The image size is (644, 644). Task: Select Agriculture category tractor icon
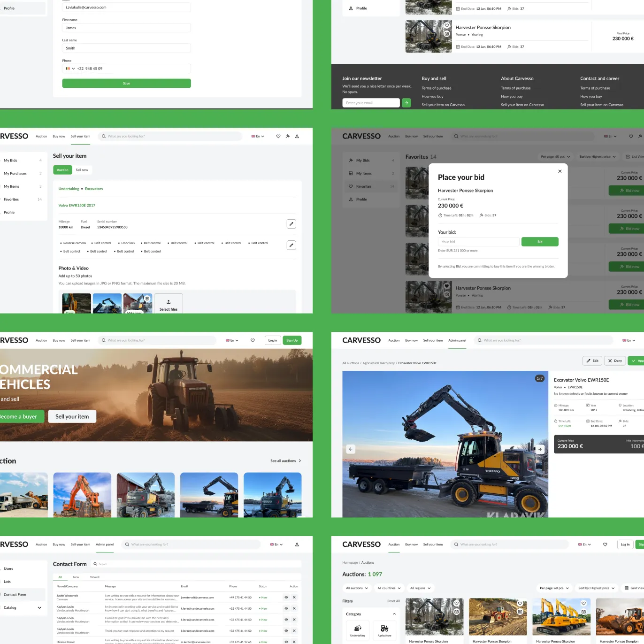384,630
